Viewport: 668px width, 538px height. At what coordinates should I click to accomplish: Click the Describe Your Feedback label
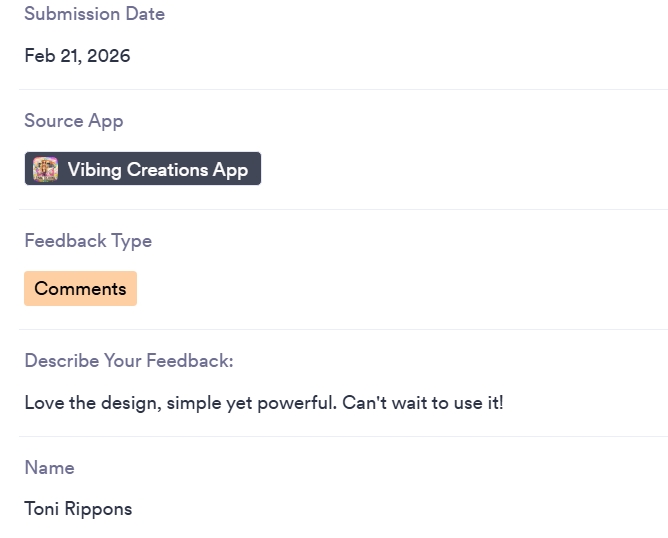pos(128,361)
